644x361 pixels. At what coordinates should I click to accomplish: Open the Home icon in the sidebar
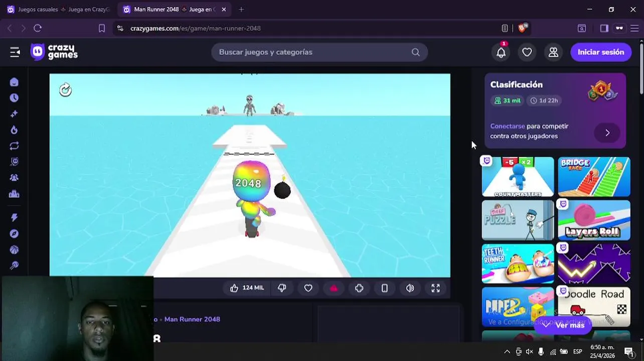(14, 82)
